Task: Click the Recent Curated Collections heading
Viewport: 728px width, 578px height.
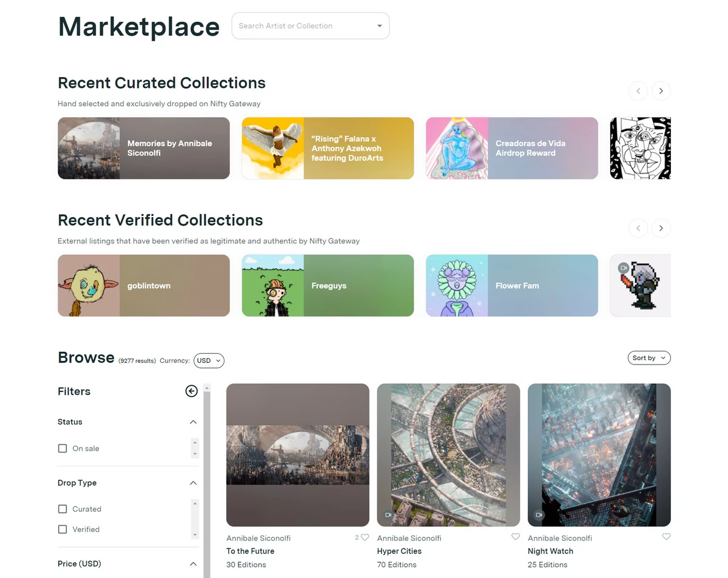Action: tap(161, 82)
